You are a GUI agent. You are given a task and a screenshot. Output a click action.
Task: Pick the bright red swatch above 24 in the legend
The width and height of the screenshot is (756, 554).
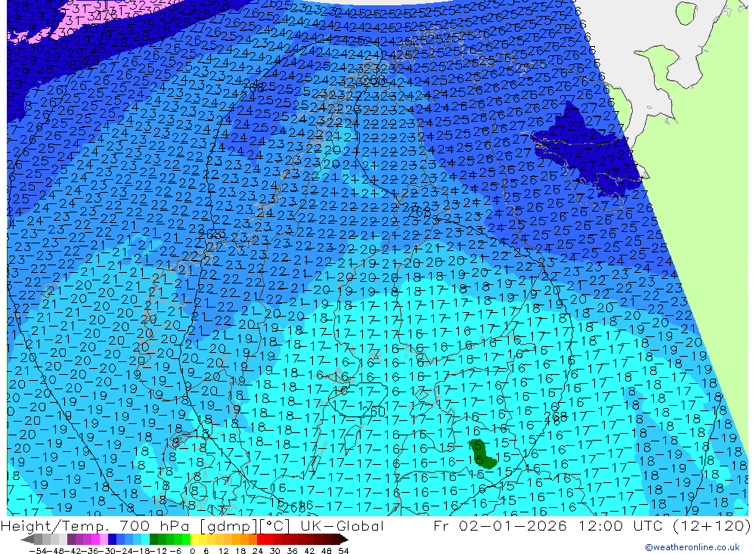click(x=261, y=540)
